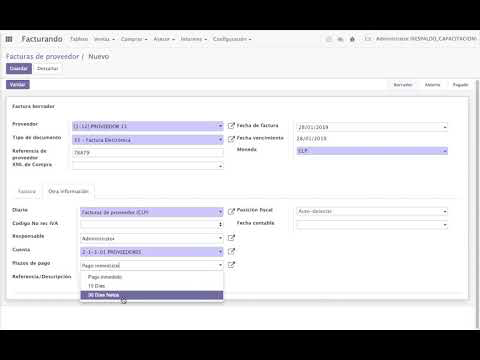The width and height of the screenshot is (480, 360).
Task: Click the Descartar button
Action: pos(47,68)
